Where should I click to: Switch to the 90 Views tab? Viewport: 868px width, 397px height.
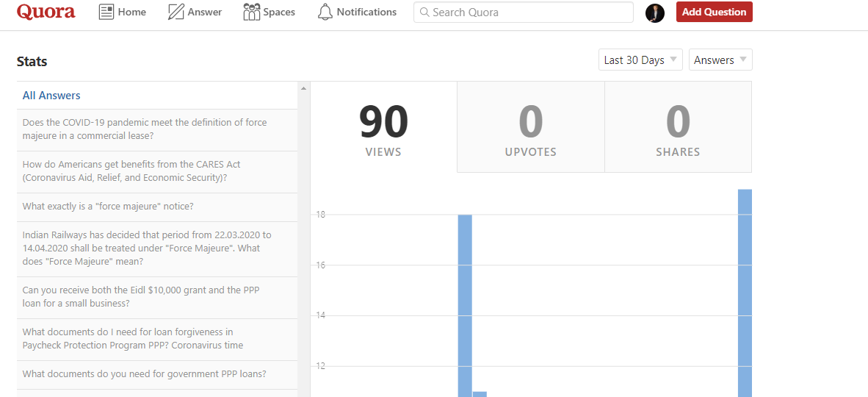pos(383,127)
